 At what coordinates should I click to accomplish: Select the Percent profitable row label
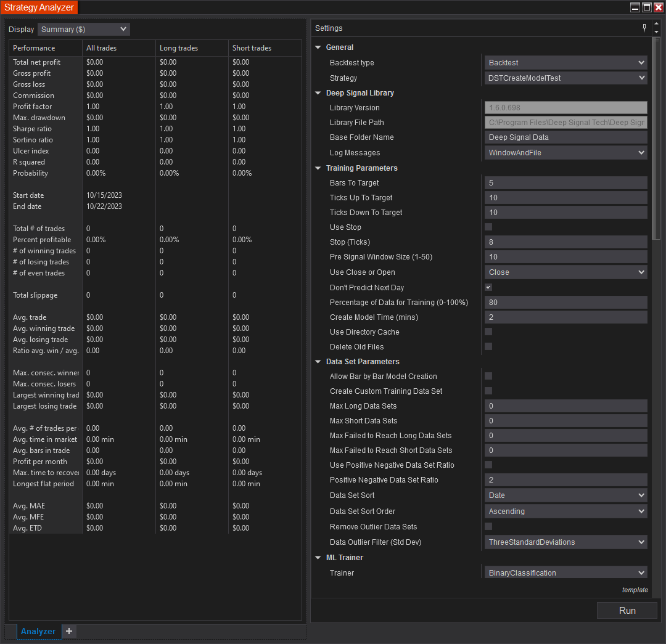point(42,240)
